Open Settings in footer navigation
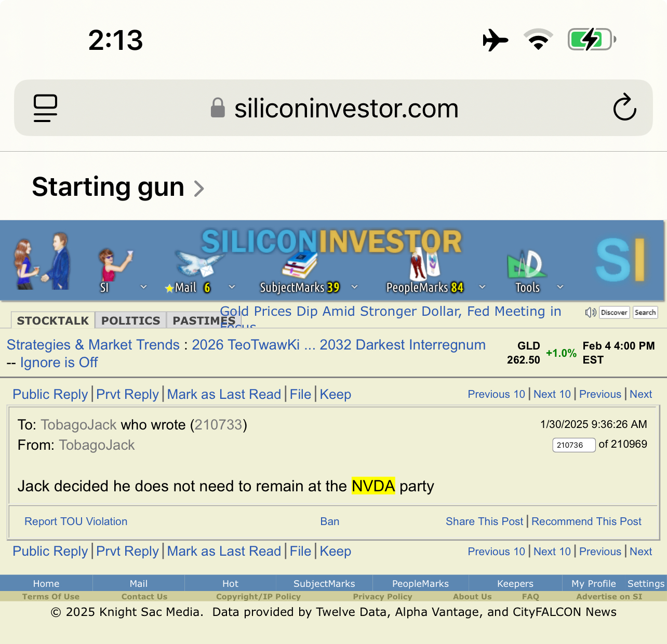 pyautogui.click(x=646, y=584)
